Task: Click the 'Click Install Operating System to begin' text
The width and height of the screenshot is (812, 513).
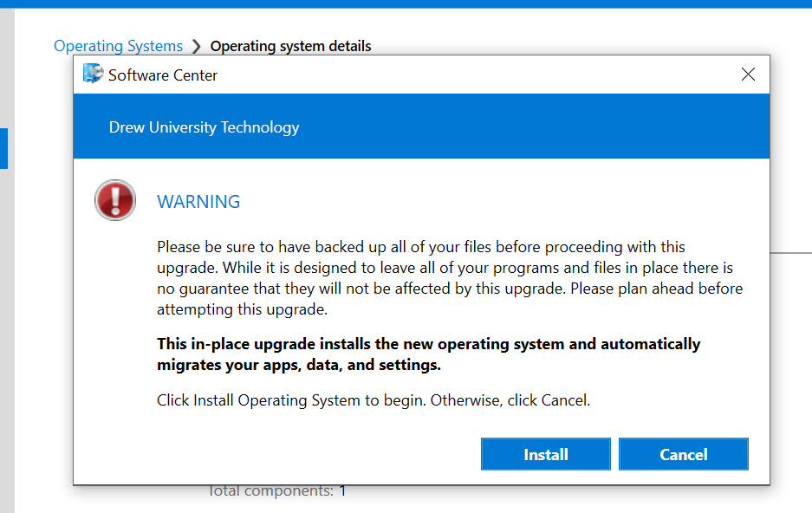Action: (374, 400)
